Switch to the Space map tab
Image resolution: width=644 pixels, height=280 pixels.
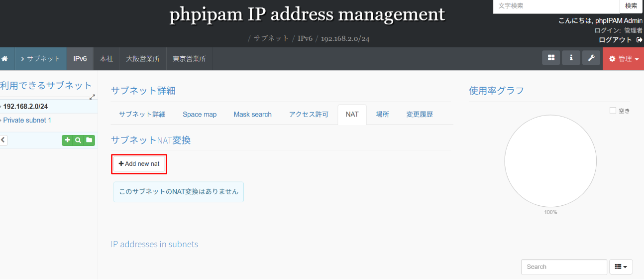point(200,115)
